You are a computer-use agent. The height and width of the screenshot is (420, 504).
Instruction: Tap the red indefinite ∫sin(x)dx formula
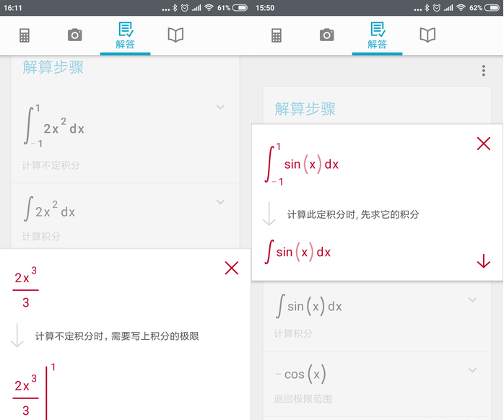297,252
